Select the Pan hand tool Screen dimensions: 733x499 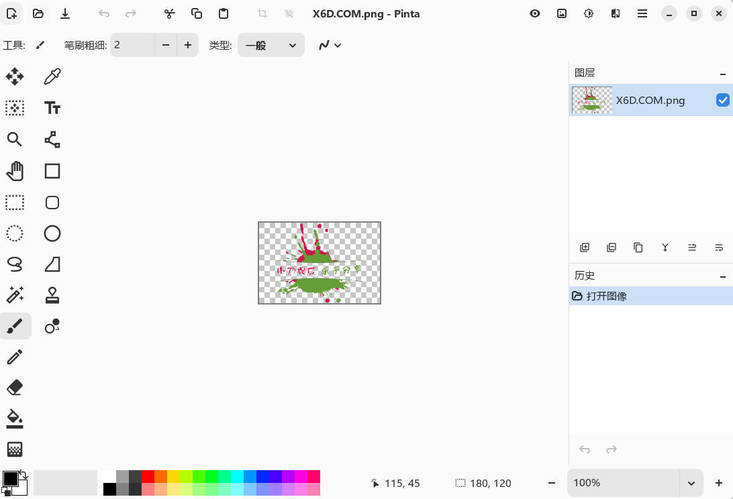[x=15, y=171]
